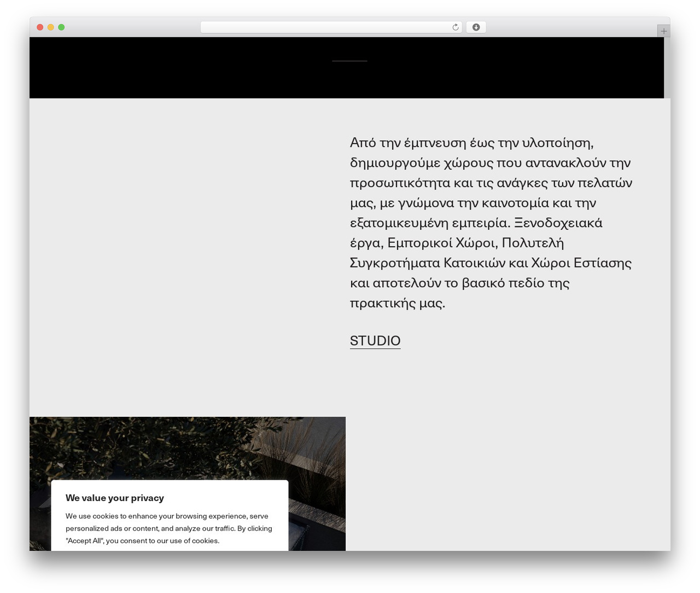Minimize window with the yellow button
This screenshot has width=700, height=593.
(x=51, y=27)
